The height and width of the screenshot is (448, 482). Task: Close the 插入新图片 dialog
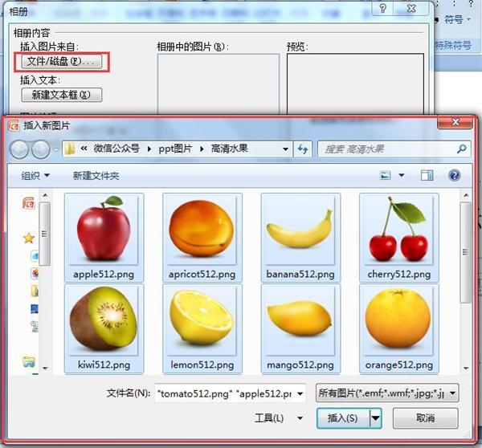tap(455, 122)
